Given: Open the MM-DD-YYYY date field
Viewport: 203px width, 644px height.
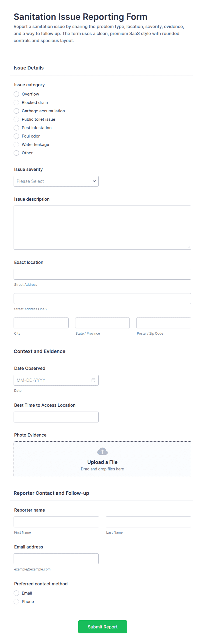Looking at the screenshot, I should click(x=56, y=380).
